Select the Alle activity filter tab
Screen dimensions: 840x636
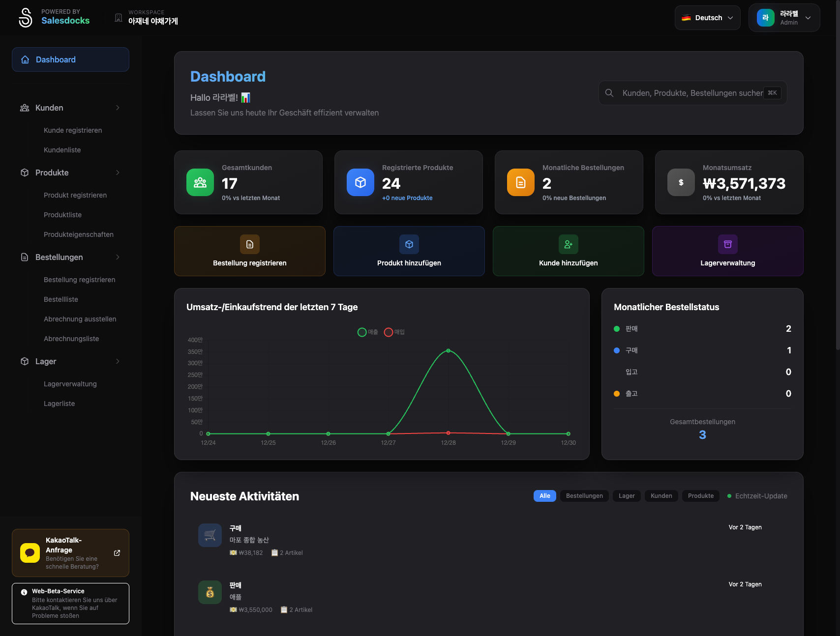[x=544, y=496]
